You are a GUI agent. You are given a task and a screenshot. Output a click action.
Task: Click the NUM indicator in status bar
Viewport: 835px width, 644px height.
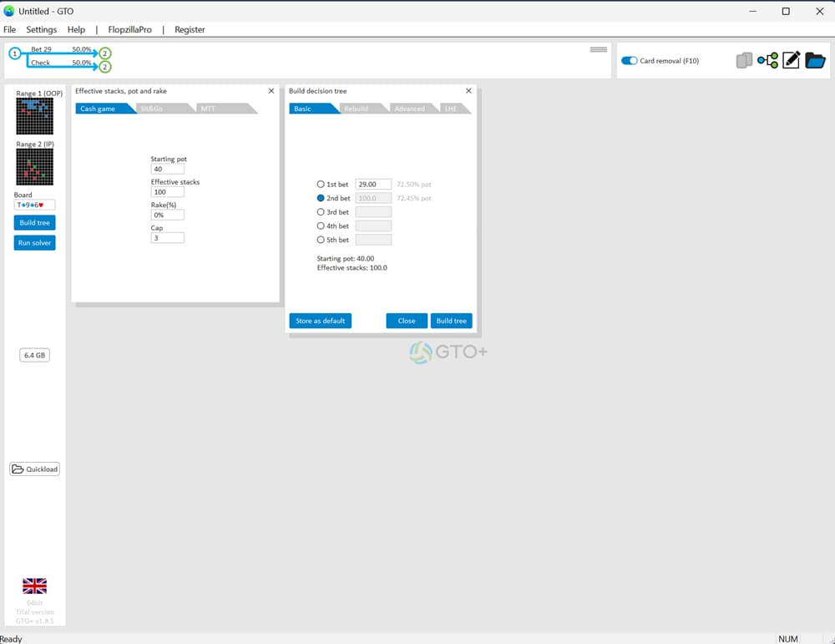787,639
